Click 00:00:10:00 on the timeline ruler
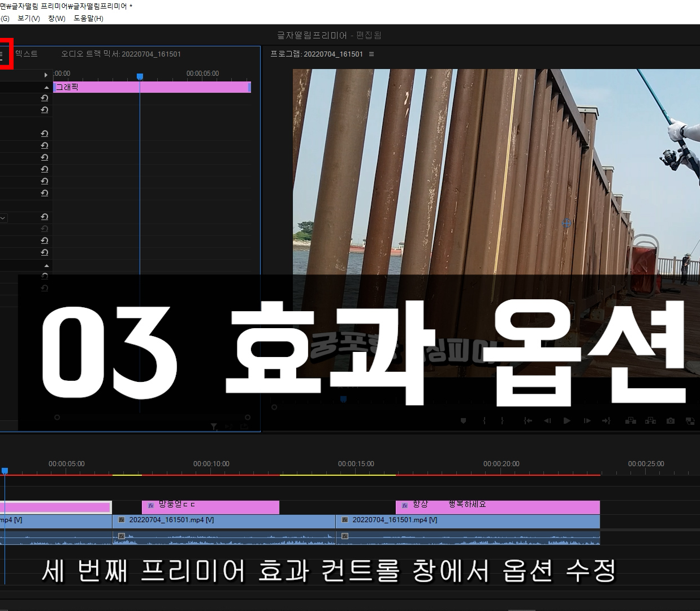 pyautogui.click(x=211, y=464)
